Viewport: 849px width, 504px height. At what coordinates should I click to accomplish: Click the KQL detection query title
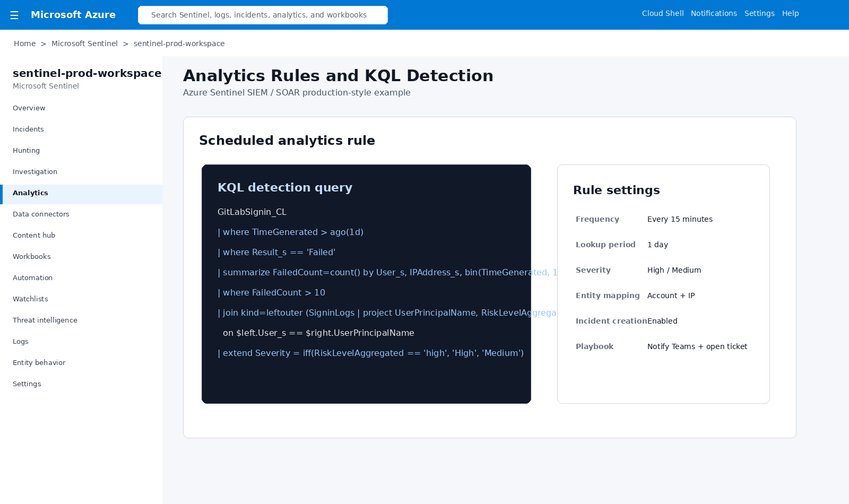click(285, 187)
